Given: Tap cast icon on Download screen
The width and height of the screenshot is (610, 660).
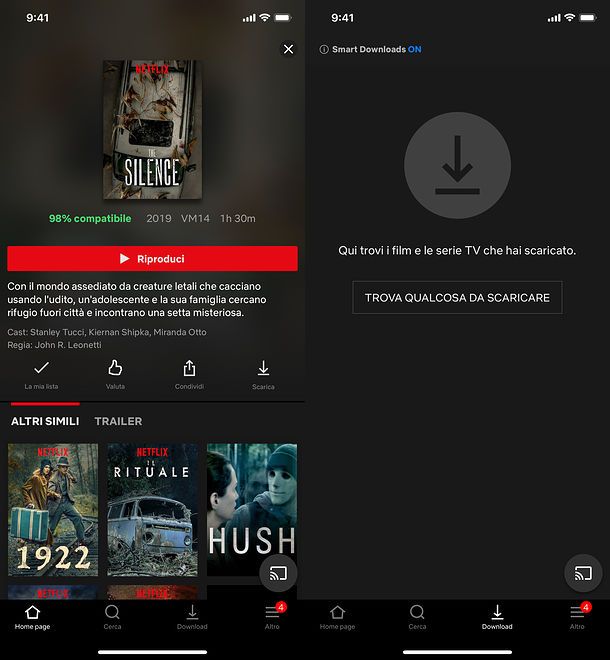Looking at the screenshot, I should (x=583, y=573).
